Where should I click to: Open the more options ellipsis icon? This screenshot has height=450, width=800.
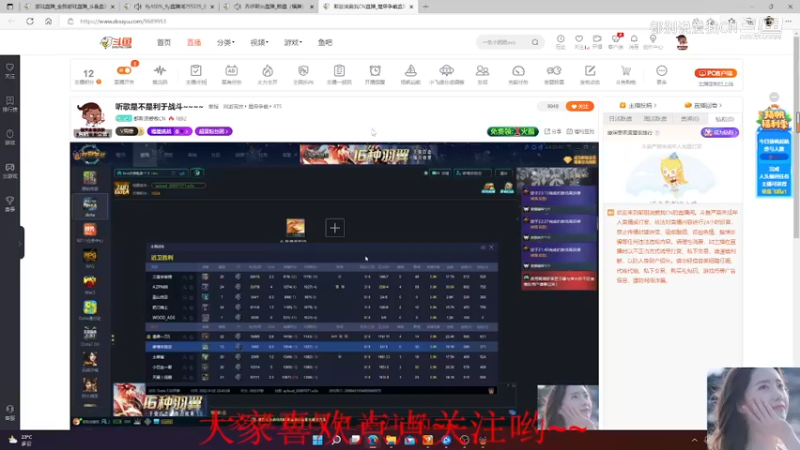(662, 70)
